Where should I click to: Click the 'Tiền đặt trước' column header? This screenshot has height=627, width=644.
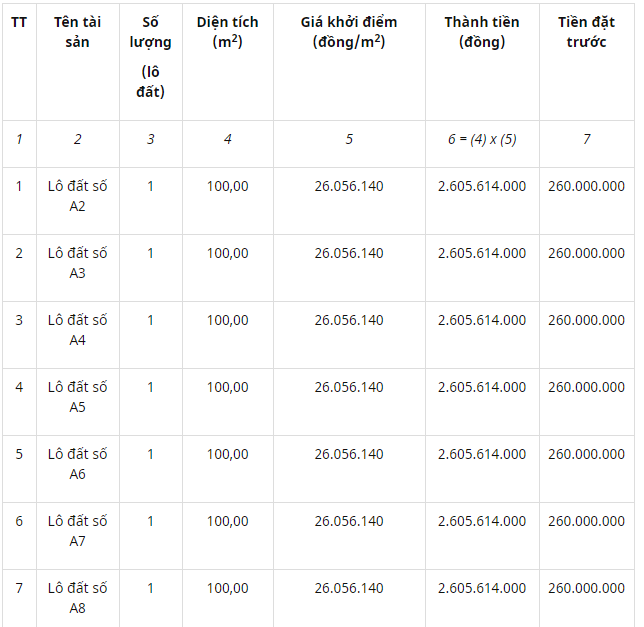586,32
